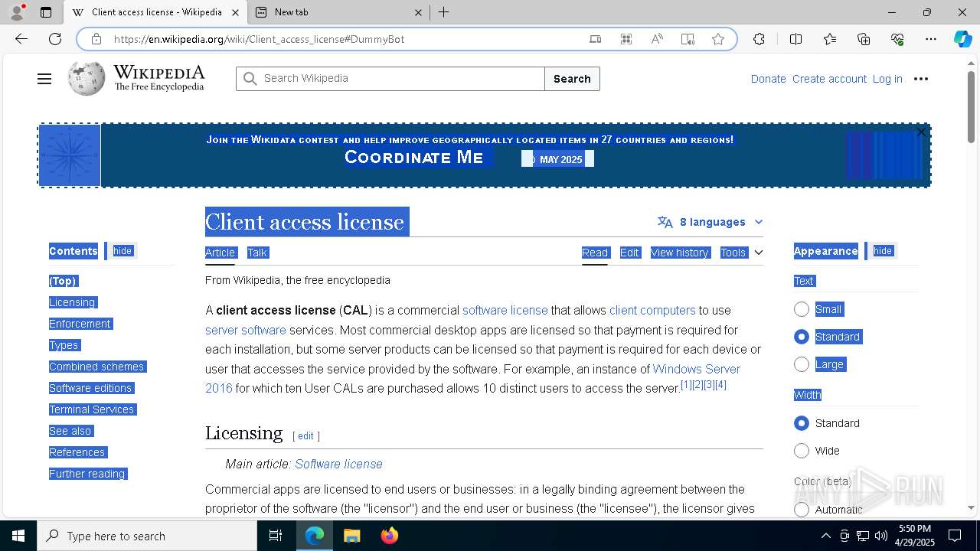Open the Read aloud icon in the address bar
This screenshot has width=980, height=551.
pyautogui.click(x=657, y=39)
